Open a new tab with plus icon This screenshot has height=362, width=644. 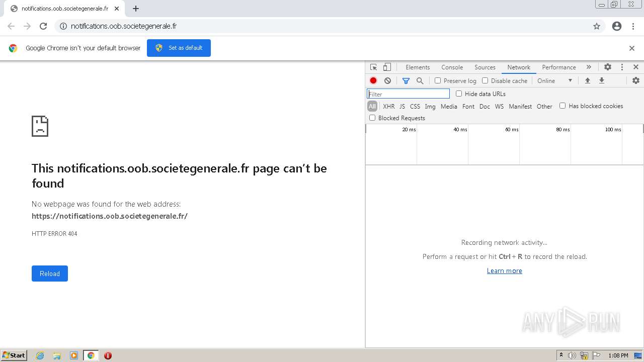coord(136,9)
